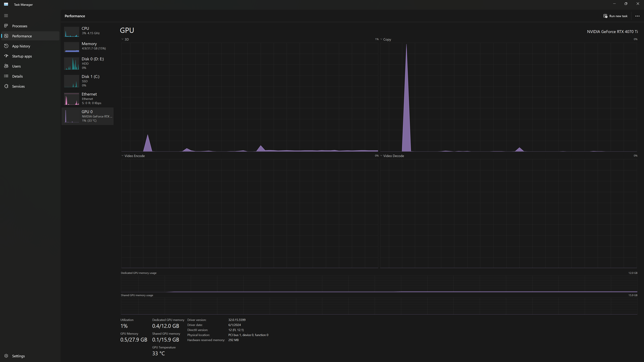
Task: Open the Processes page icon
Action: (x=6, y=26)
